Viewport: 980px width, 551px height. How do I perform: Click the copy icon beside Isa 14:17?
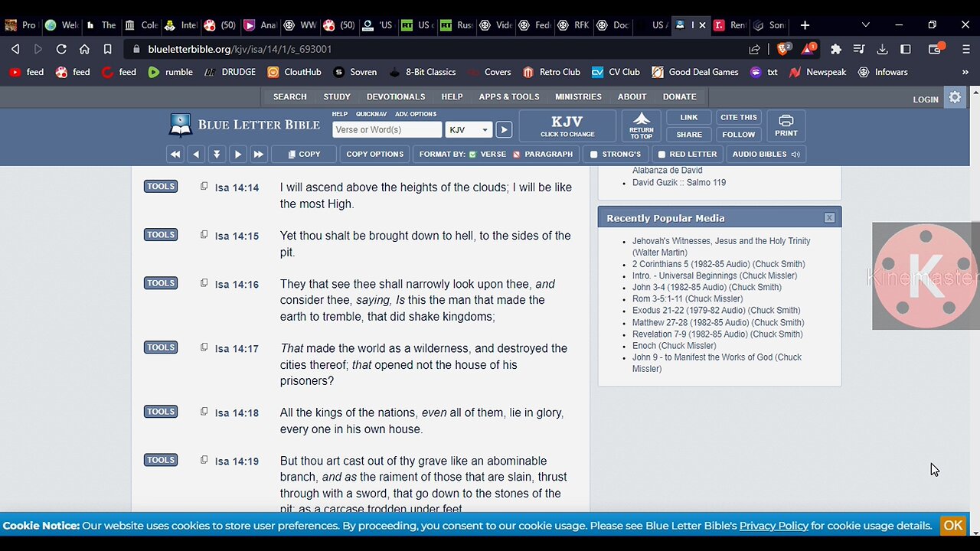204,347
